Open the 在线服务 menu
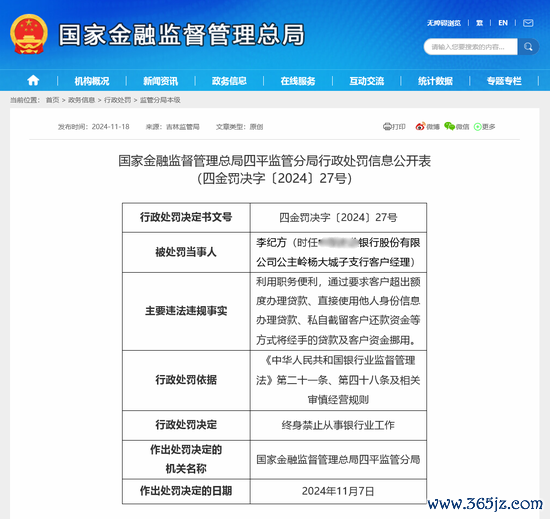The image size is (550, 519). [x=298, y=81]
